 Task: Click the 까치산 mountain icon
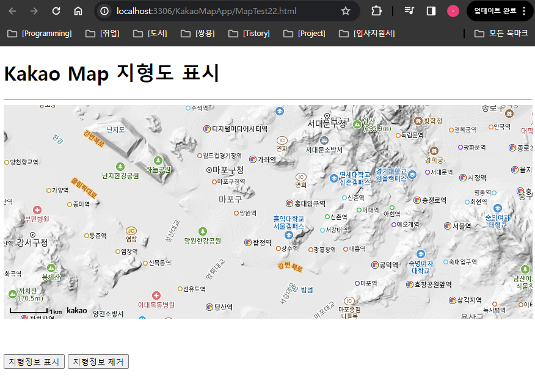click(x=13, y=294)
